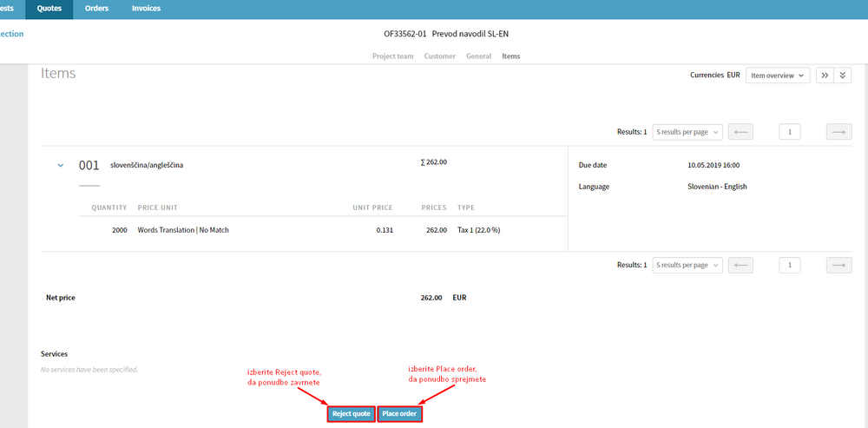The width and height of the screenshot is (868, 428).
Task: Open the lower results per page dropdown
Action: click(687, 265)
